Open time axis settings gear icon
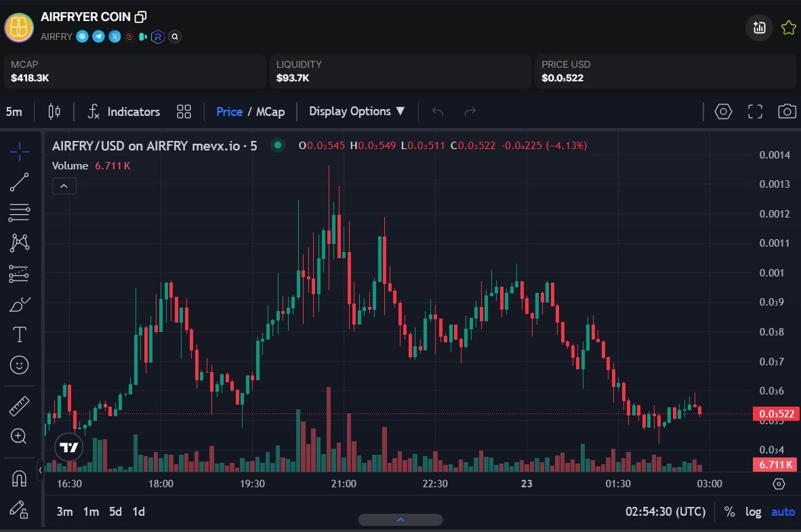801x532 pixels. point(779,483)
